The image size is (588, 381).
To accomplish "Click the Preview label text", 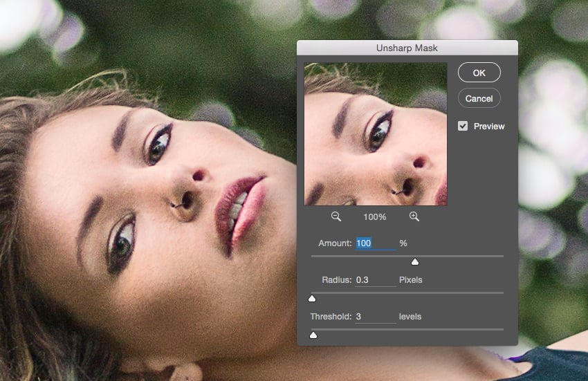I will coord(489,127).
